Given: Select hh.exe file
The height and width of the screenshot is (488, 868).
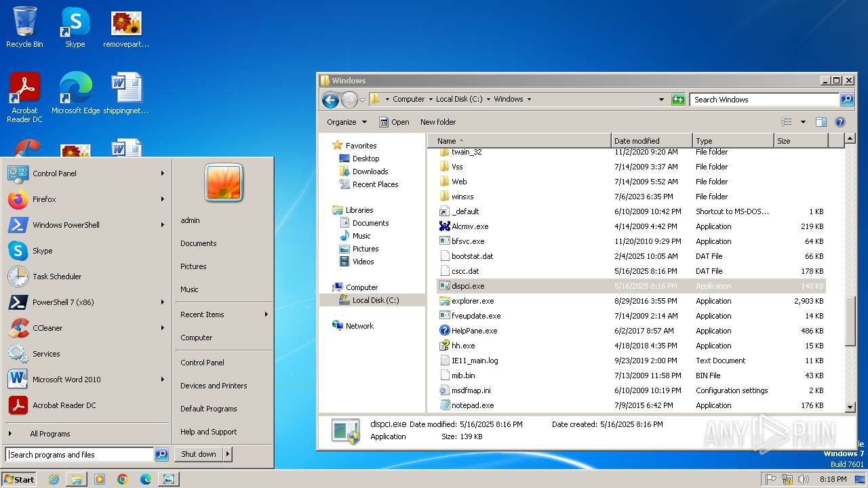Looking at the screenshot, I should (x=463, y=346).
